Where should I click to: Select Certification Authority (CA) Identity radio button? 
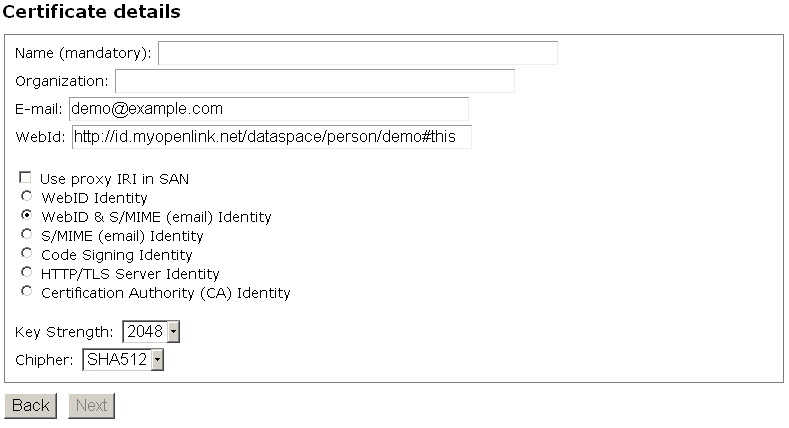pos(26,292)
